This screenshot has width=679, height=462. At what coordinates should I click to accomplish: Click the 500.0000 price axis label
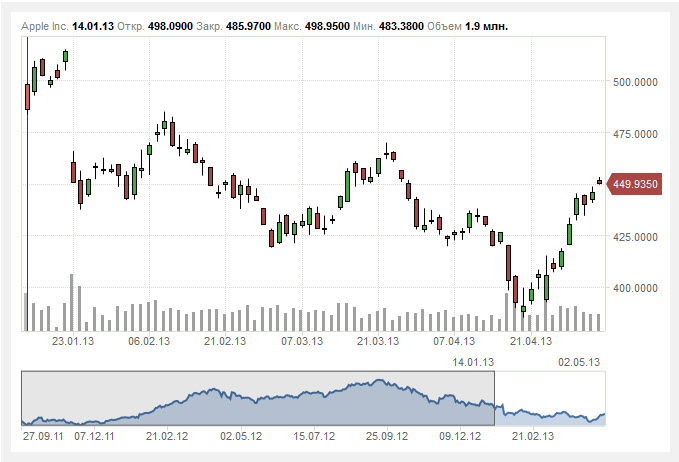[x=635, y=82]
